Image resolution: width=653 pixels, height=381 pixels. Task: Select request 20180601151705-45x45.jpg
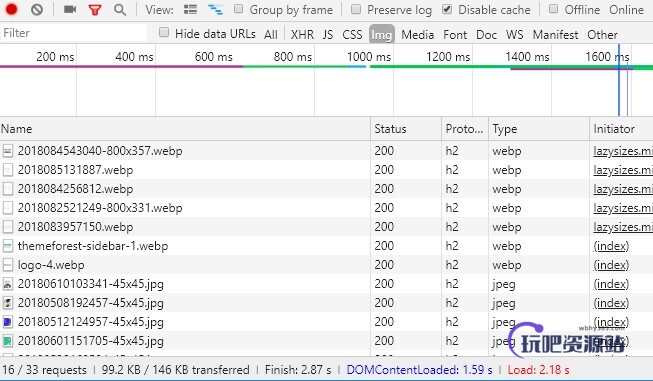pos(90,341)
